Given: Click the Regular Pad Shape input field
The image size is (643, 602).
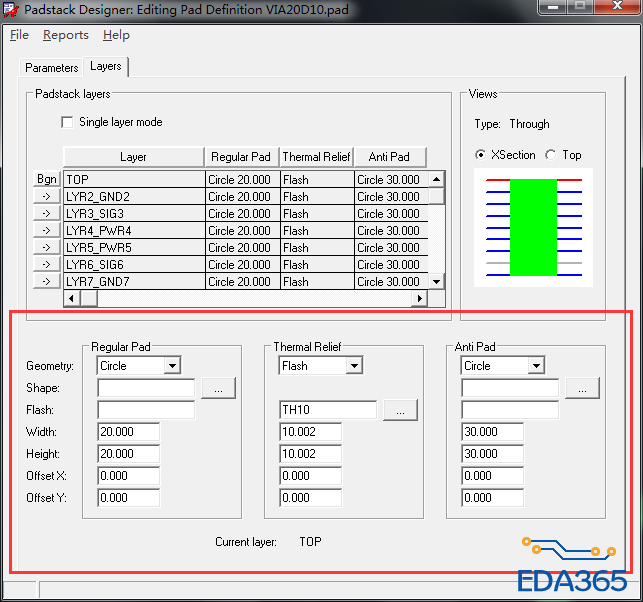Looking at the screenshot, I should (x=146, y=388).
